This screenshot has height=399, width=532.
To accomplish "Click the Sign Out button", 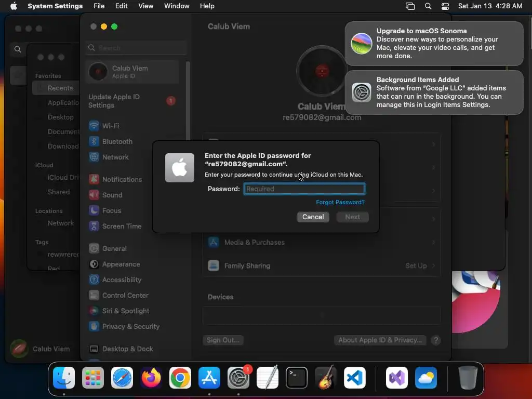I will [222, 340].
